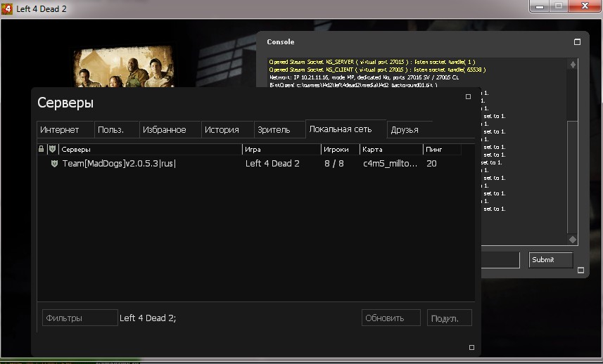Sort list by Игроки column header
The height and width of the screenshot is (364, 603).
pos(341,150)
